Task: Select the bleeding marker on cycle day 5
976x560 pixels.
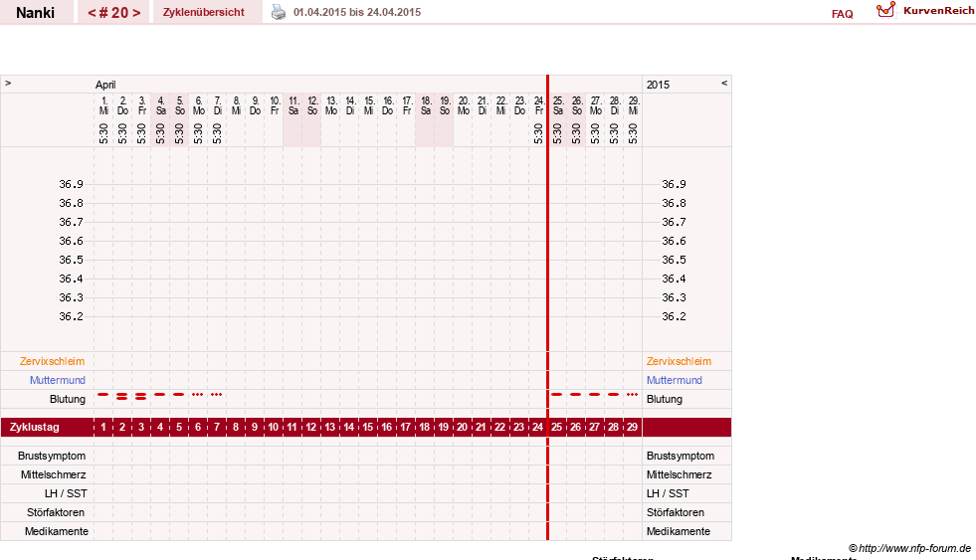Action: (179, 394)
